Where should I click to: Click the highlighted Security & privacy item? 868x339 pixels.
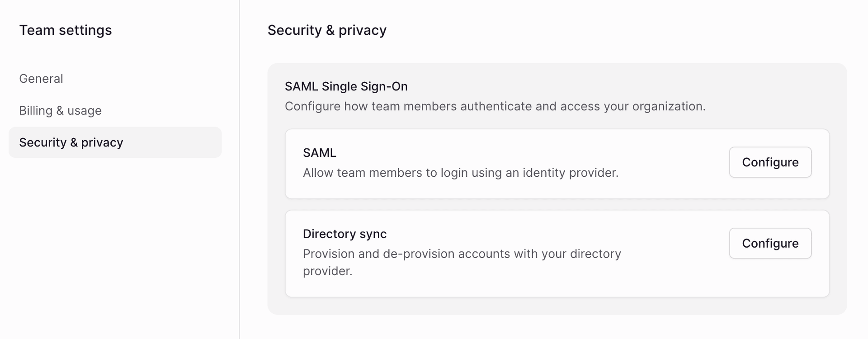(71, 142)
